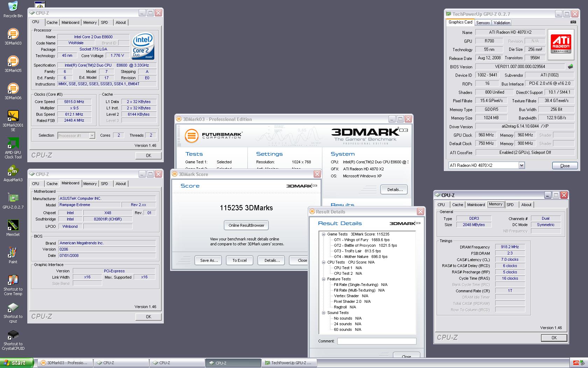The width and height of the screenshot is (588, 368).
Task: Switch to TechPowerUp GPU-Z taskbar button
Action: (289, 363)
